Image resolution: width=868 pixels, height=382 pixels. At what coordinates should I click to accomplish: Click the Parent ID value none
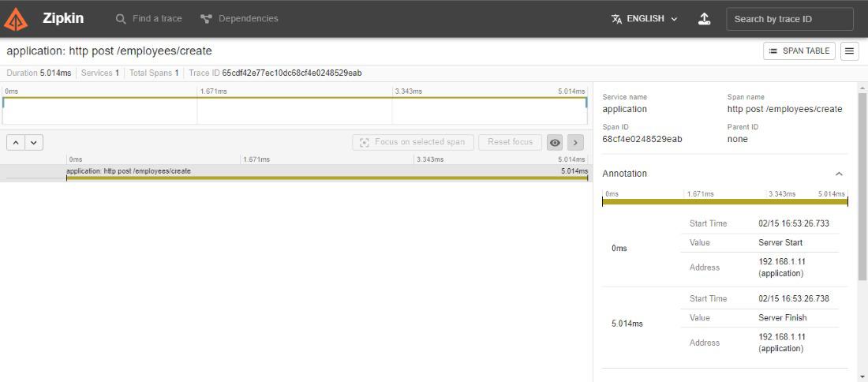737,139
